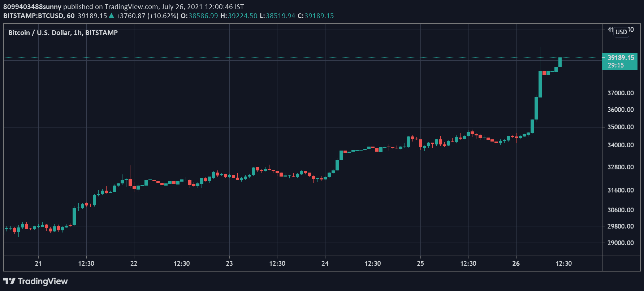Click the TradingView logo icon at bottom left
The image size is (644, 291).
click(x=9, y=281)
